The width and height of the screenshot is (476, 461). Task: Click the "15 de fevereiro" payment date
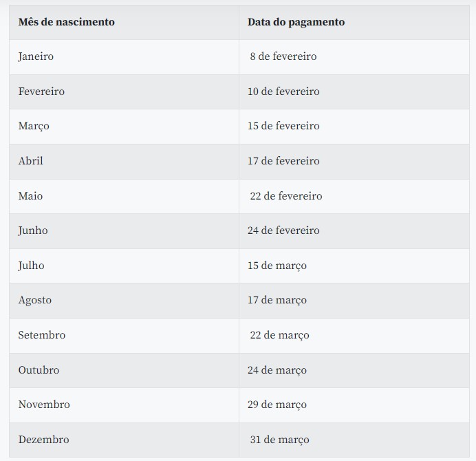click(283, 126)
